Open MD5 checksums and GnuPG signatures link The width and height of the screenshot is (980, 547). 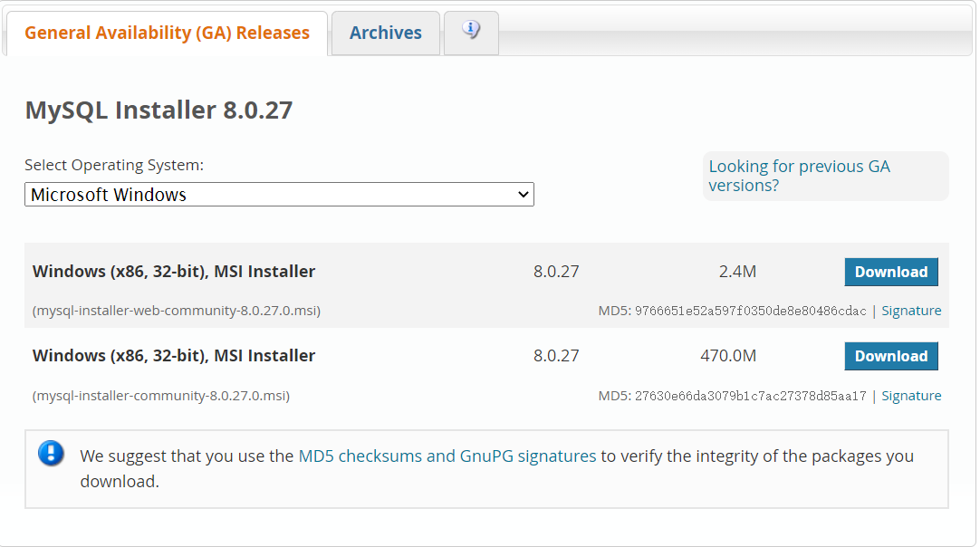point(447,456)
